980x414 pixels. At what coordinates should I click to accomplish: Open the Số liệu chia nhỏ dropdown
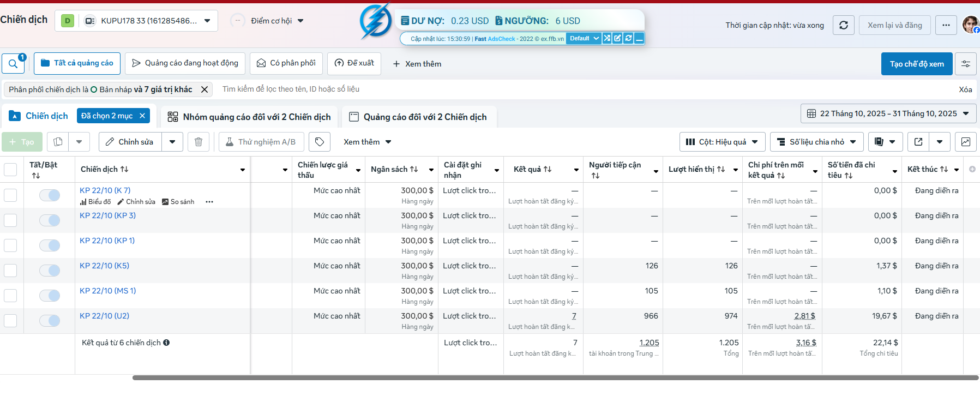pyautogui.click(x=817, y=142)
